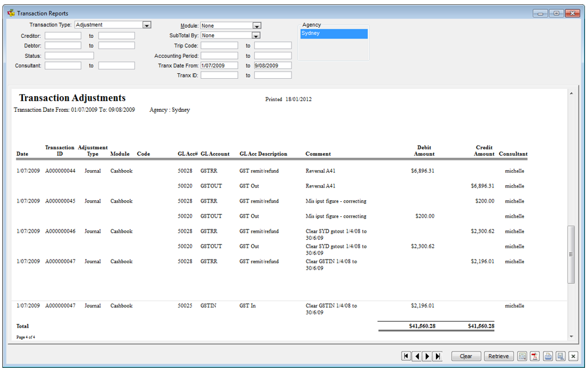
Task: Close the report with the X icon button
Action: [x=574, y=356]
